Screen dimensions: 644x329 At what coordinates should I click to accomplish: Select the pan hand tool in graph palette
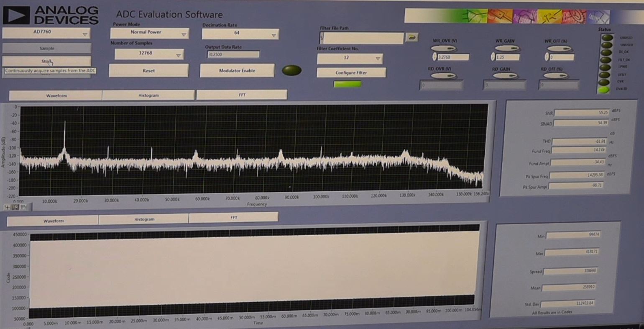pos(23,207)
